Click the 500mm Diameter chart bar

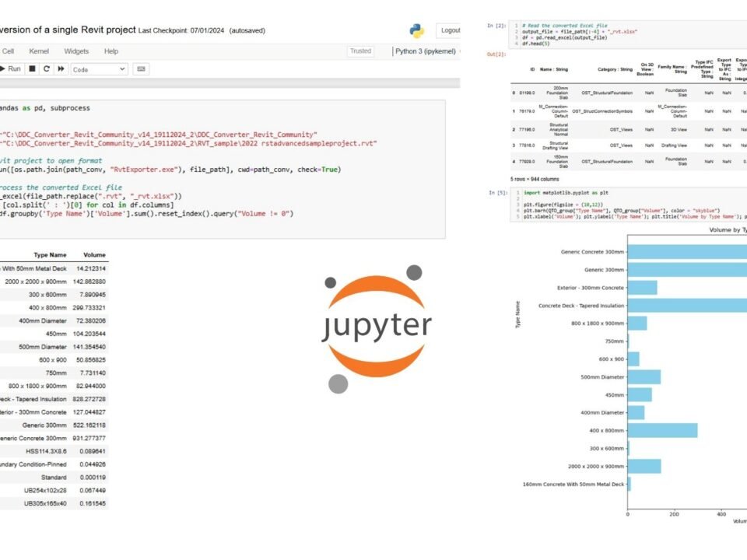pos(644,377)
